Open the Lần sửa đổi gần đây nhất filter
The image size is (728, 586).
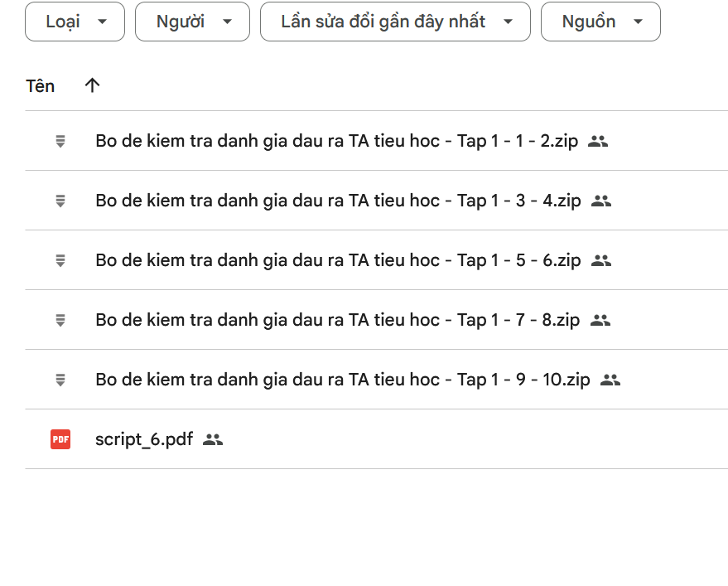coord(395,22)
